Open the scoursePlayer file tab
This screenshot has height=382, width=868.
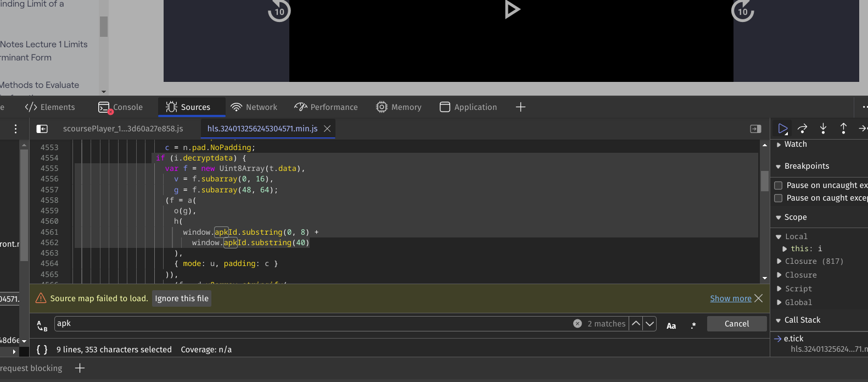[x=123, y=129]
